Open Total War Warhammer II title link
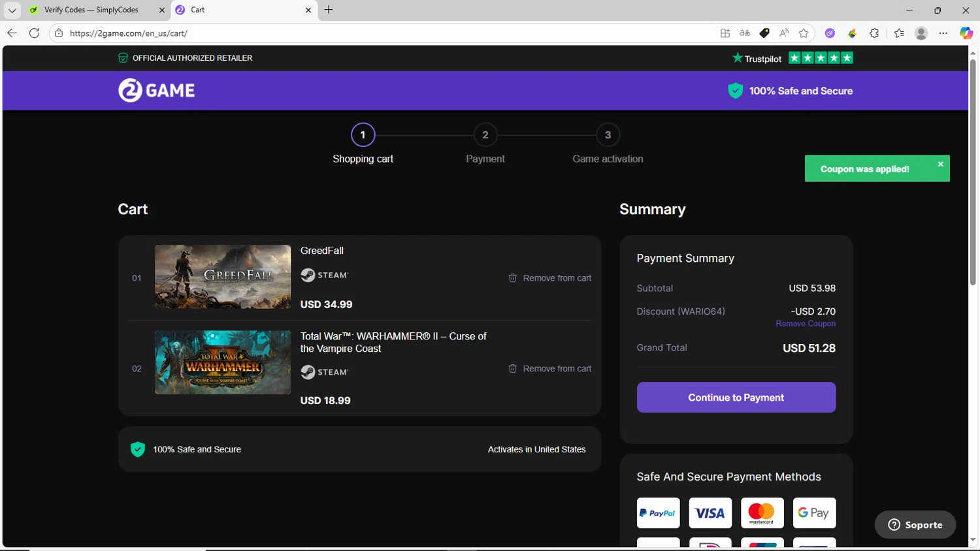 [x=393, y=342]
